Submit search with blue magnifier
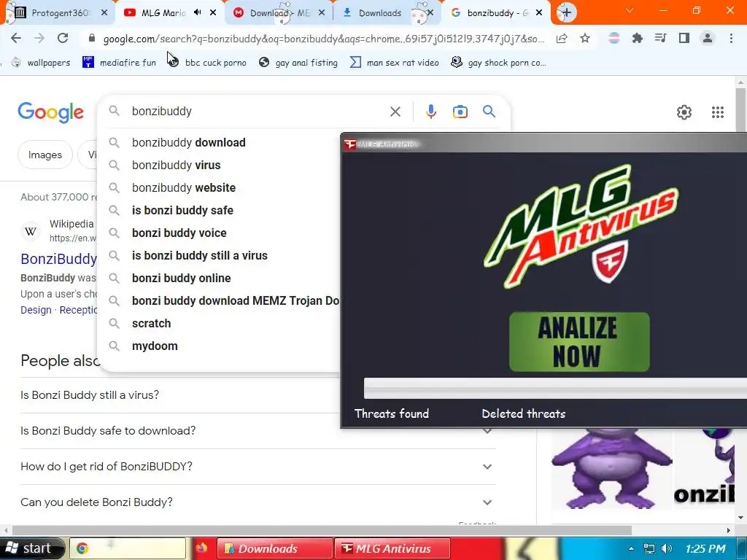This screenshot has height=560, width=747. click(x=489, y=112)
